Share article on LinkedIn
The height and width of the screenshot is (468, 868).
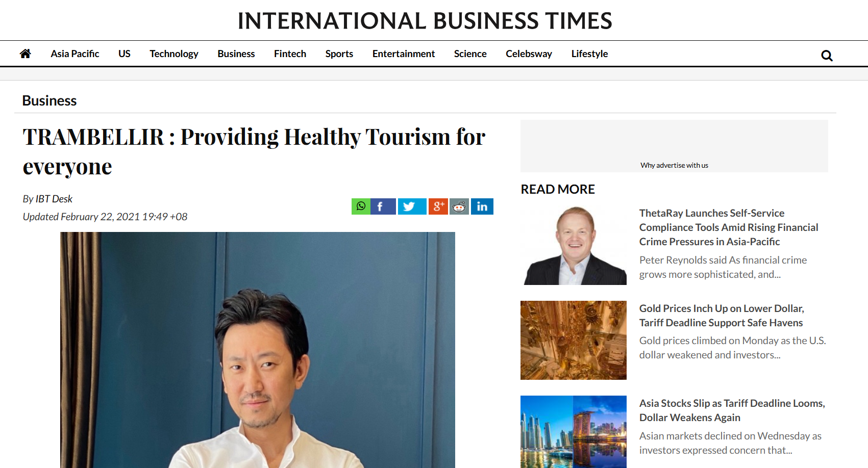coord(482,206)
